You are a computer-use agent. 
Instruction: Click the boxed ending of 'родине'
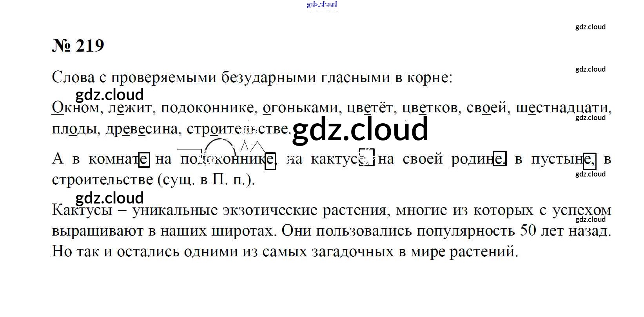click(499, 159)
